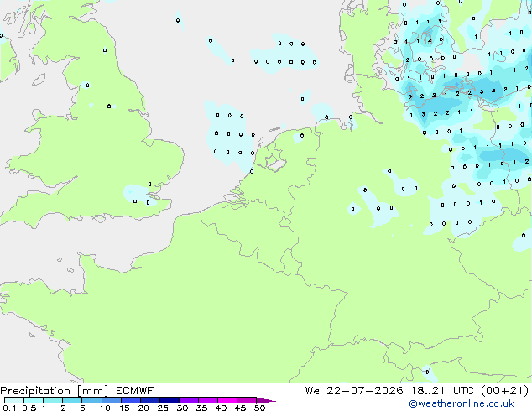
Task: Click the '25' legend scale label
Action: click(x=163, y=408)
